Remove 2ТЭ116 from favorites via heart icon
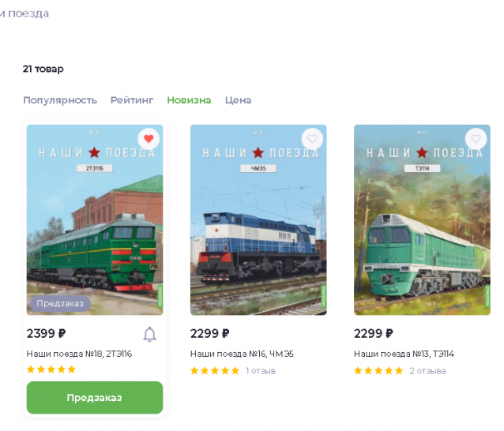Screen dimensions: 504x431 click(x=149, y=139)
